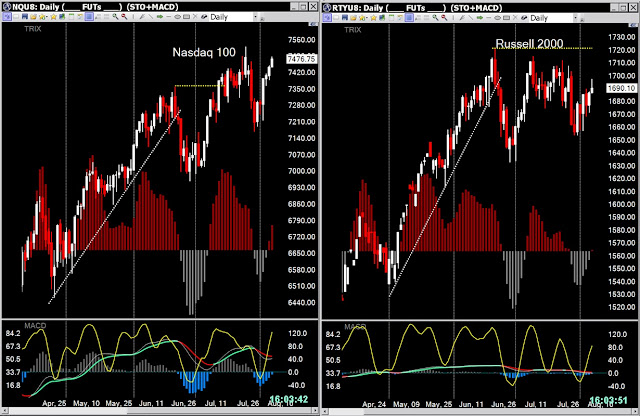
Task: Open the folder icon in the RTYU8 toolbar
Action: (x=353, y=18)
